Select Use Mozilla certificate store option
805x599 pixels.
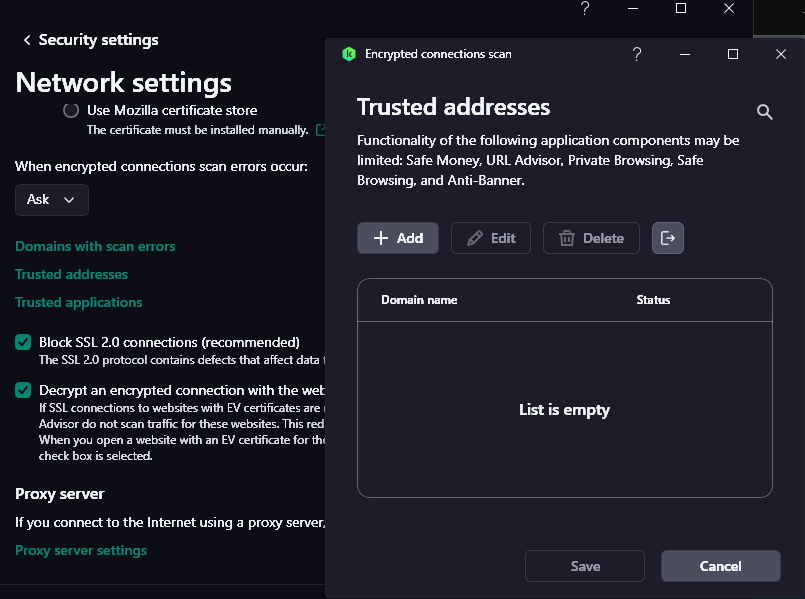(x=71, y=111)
